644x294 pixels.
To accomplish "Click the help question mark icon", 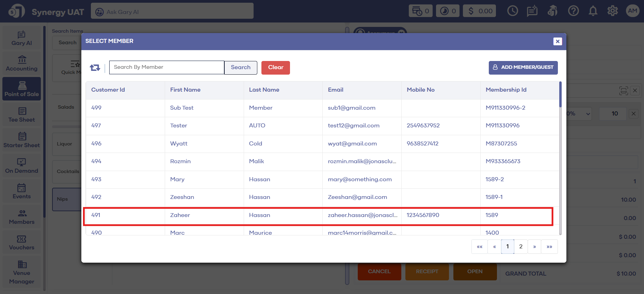I will (x=573, y=11).
